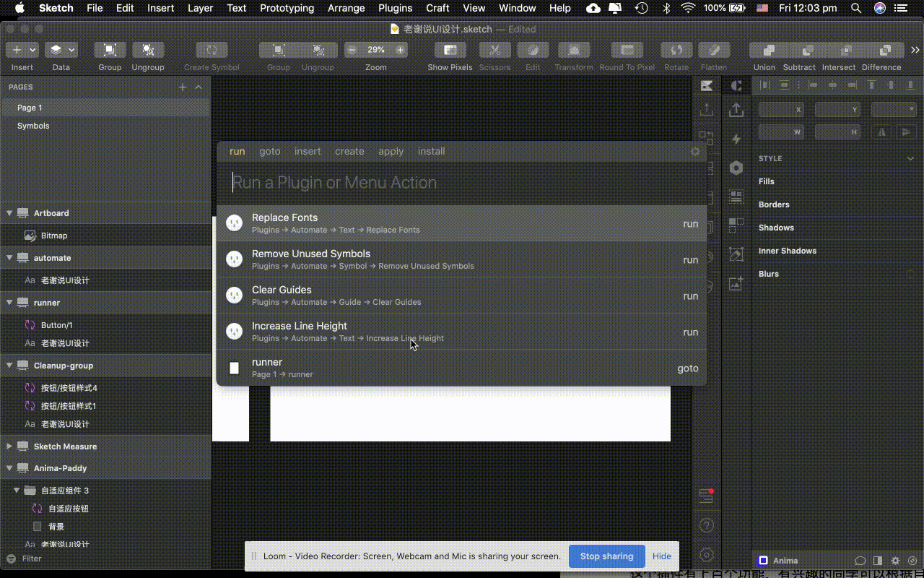Switch to the goto tab in Runner
924x578 pixels.
[270, 152]
